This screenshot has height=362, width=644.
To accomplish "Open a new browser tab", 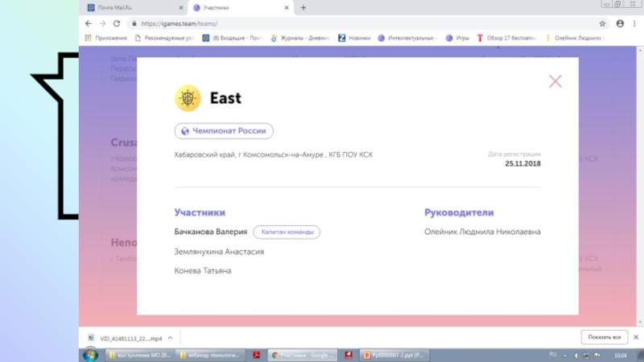I will pos(303,7).
